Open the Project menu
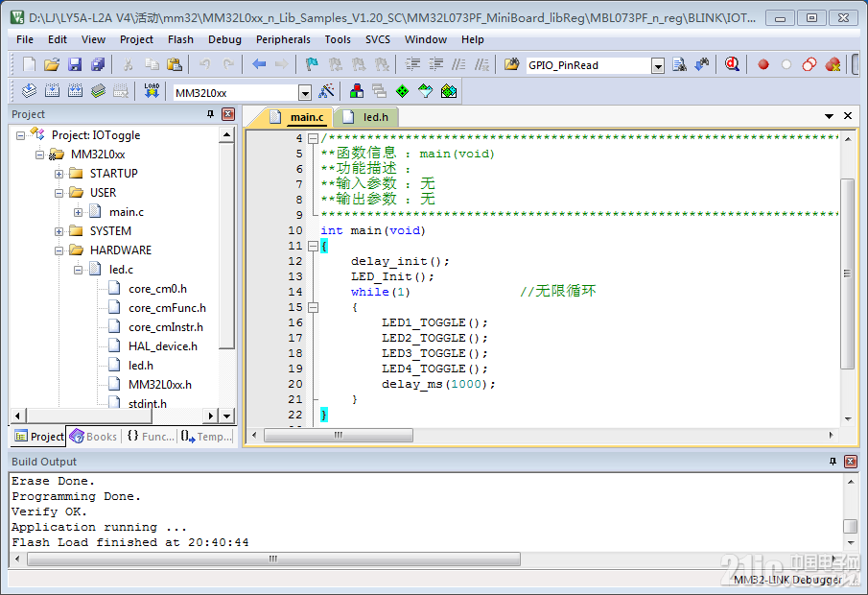Viewport: 868px width, 595px height. tap(136, 39)
